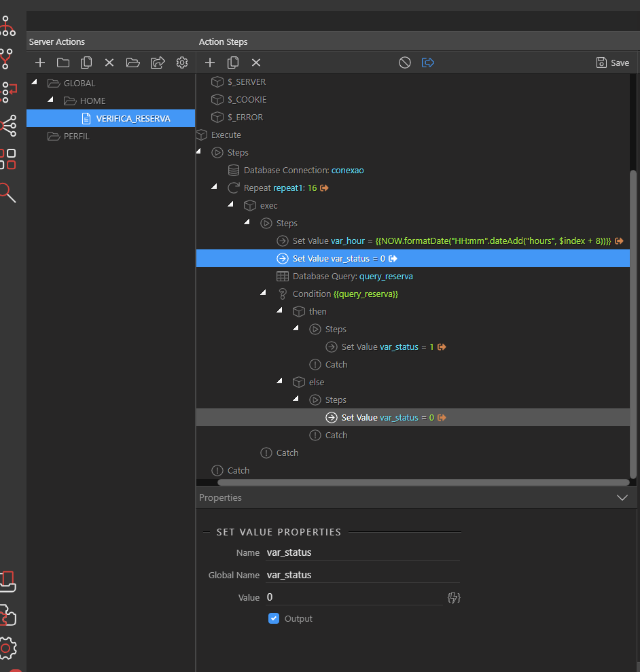The image size is (640, 672).
Task: Add a new step in Action Steps toolbar
Action: (210, 63)
